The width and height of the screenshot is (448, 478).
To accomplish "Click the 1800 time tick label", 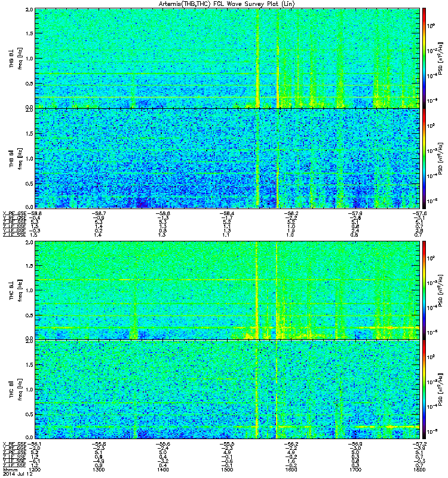I will click(x=419, y=470).
